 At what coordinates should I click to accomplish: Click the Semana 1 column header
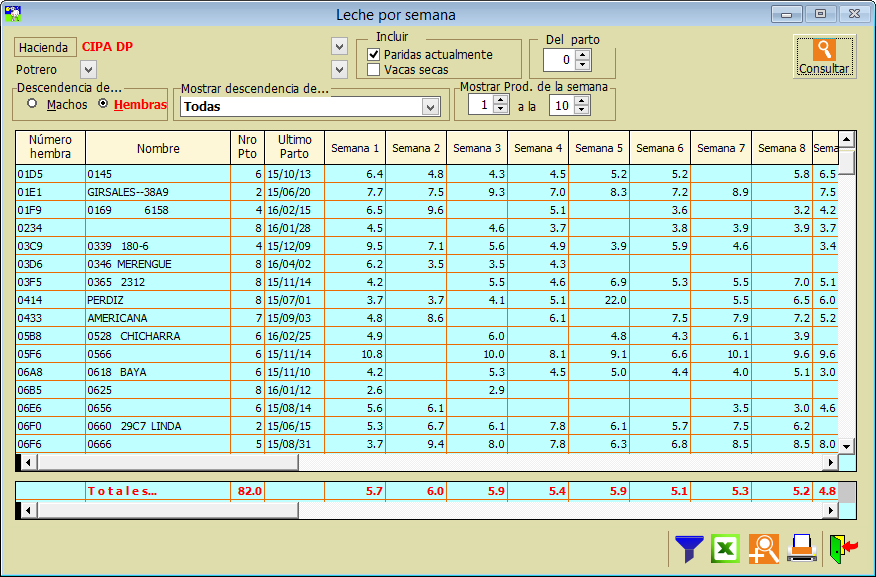pos(355,148)
